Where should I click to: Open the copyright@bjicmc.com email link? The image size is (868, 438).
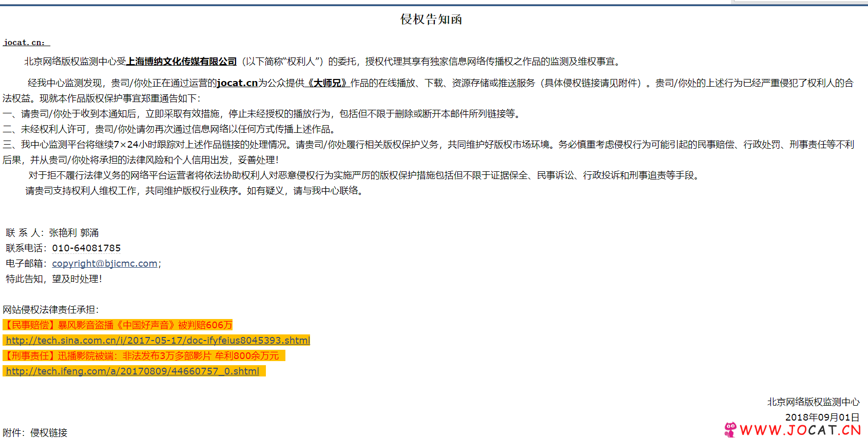coord(105,264)
